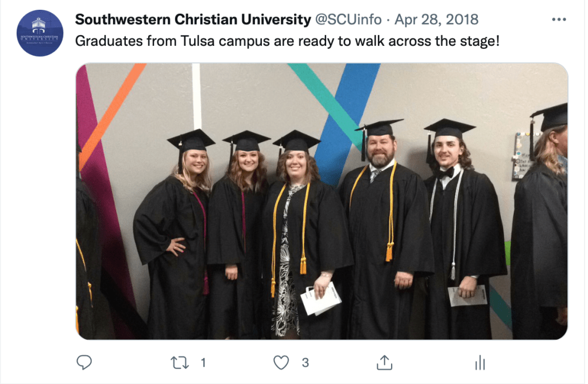The width and height of the screenshot is (588, 384).
Task: Retweet the Southwestern Christian University post
Action: [180, 362]
